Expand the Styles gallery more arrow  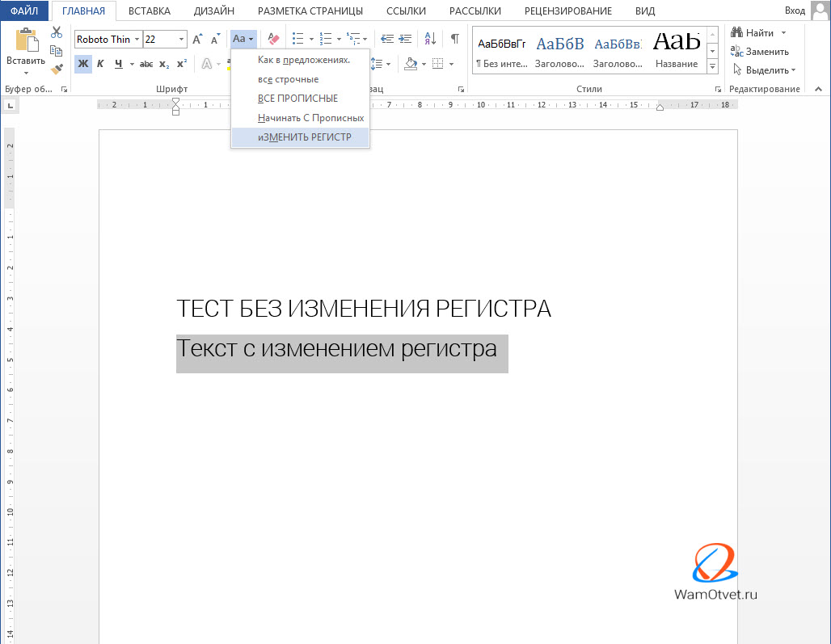tap(712, 68)
